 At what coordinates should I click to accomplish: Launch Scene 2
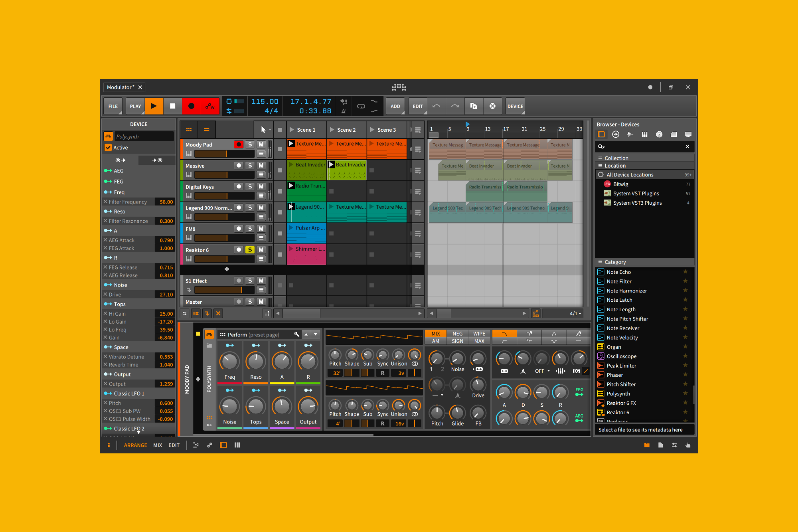(332, 130)
